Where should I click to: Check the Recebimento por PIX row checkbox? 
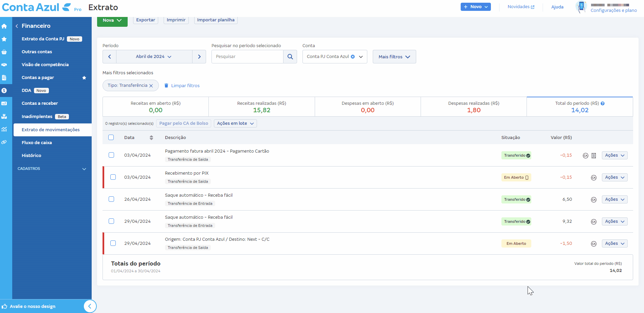pyautogui.click(x=113, y=177)
